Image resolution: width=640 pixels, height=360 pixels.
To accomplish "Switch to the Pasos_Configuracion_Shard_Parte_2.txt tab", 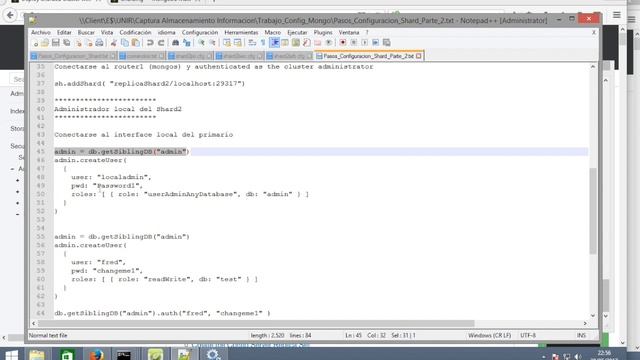I will pyautogui.click(x=369, y=56).
